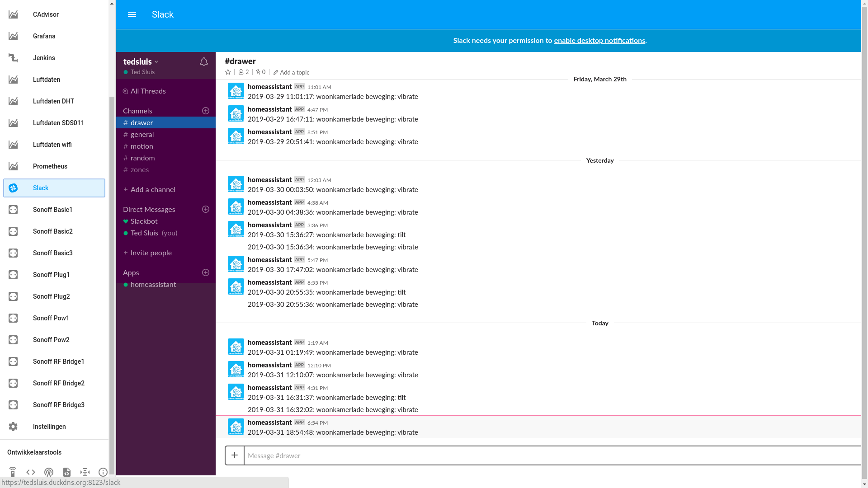The height and width of the screenshot is (488, 868).
Task: Click the add channel plus circle icon
Action: pos(206,111)
